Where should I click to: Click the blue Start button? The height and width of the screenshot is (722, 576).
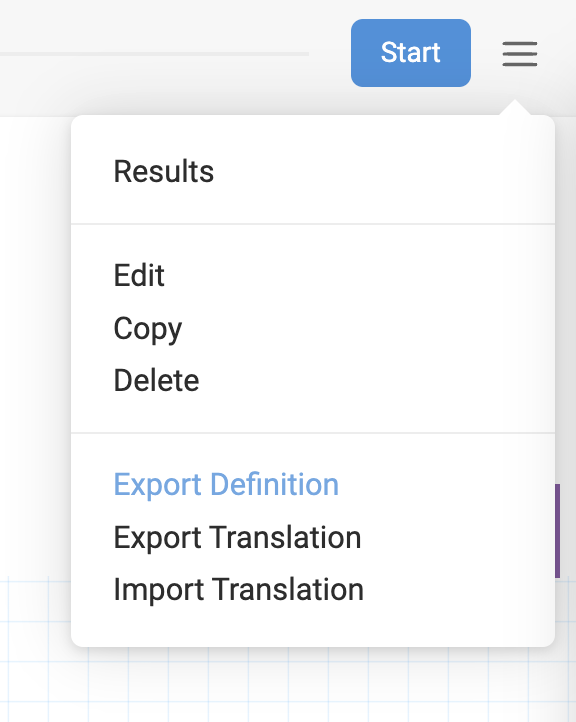(x=411, y=53)
